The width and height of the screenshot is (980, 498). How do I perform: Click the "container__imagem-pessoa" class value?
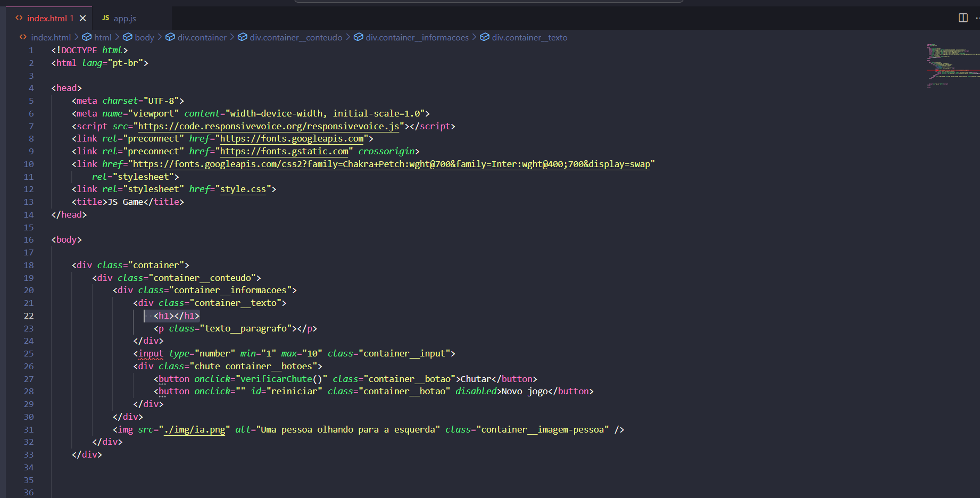click(x=543, y=430)
